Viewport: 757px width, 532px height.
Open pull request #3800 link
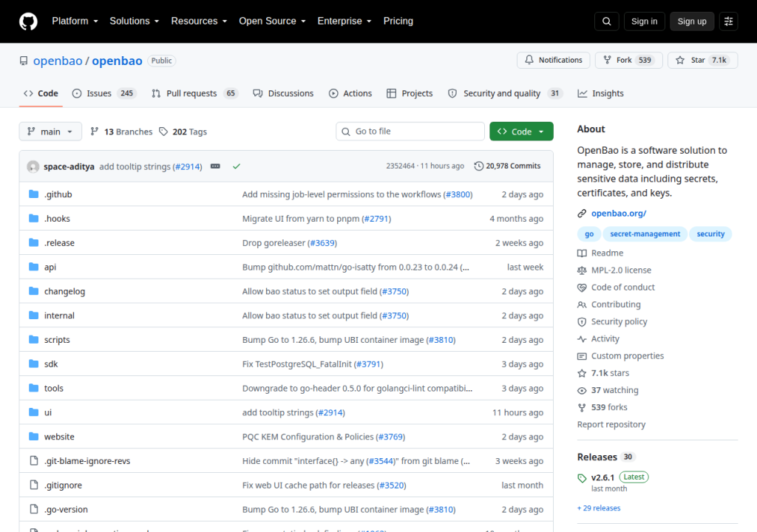[458, 194]
